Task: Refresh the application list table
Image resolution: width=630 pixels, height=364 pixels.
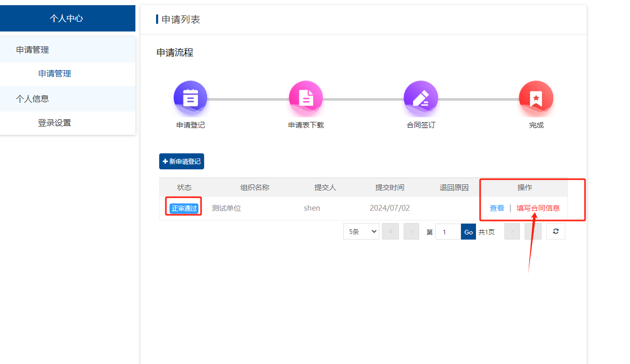Action: [556, 231]
